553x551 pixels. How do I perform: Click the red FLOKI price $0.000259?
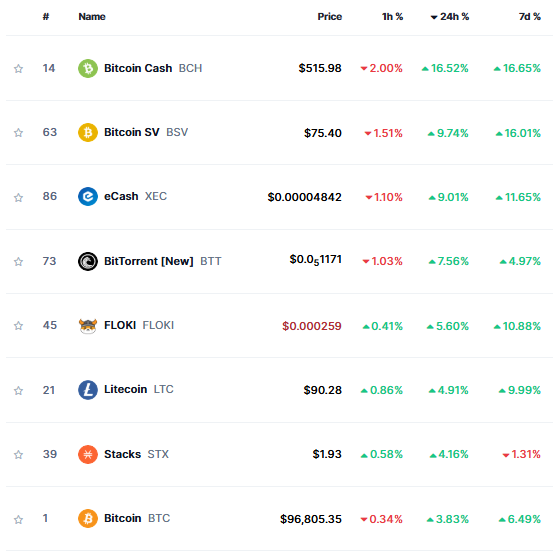312,326
